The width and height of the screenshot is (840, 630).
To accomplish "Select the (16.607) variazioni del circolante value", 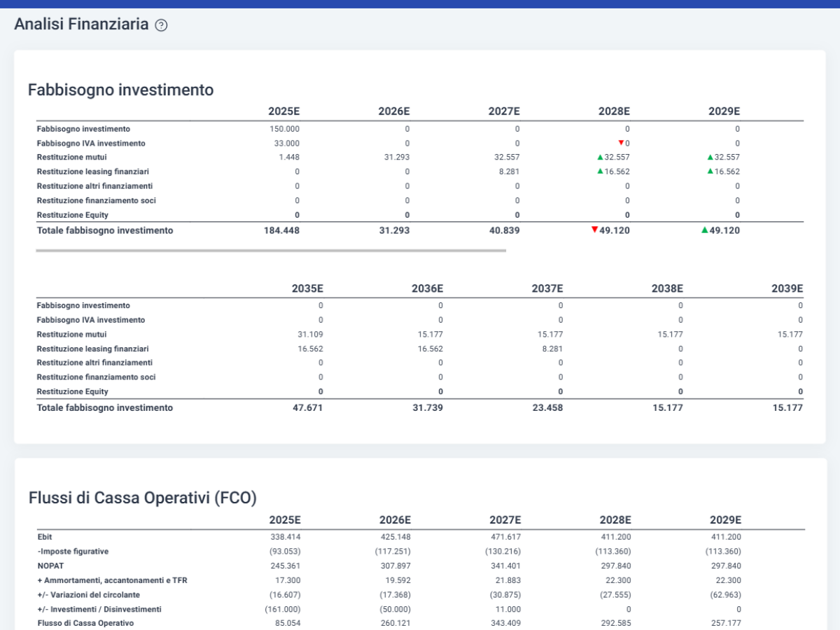I will 285,595.
